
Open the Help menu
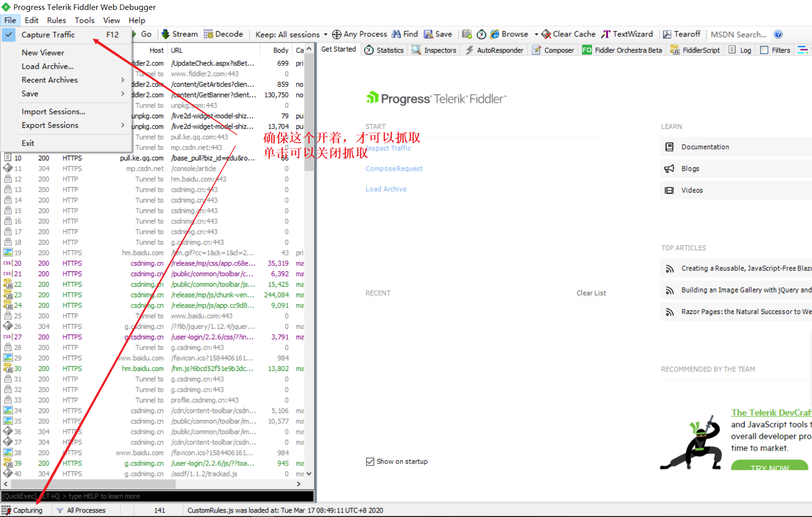coord(137,20)
